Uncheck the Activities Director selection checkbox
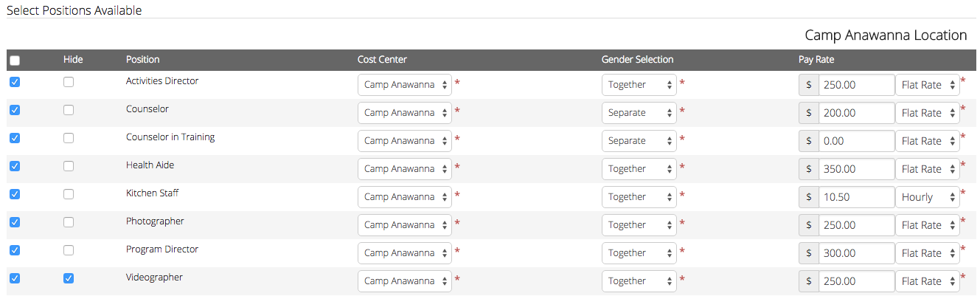The height and width of the screenshot is (296, 980). (15, 82)
